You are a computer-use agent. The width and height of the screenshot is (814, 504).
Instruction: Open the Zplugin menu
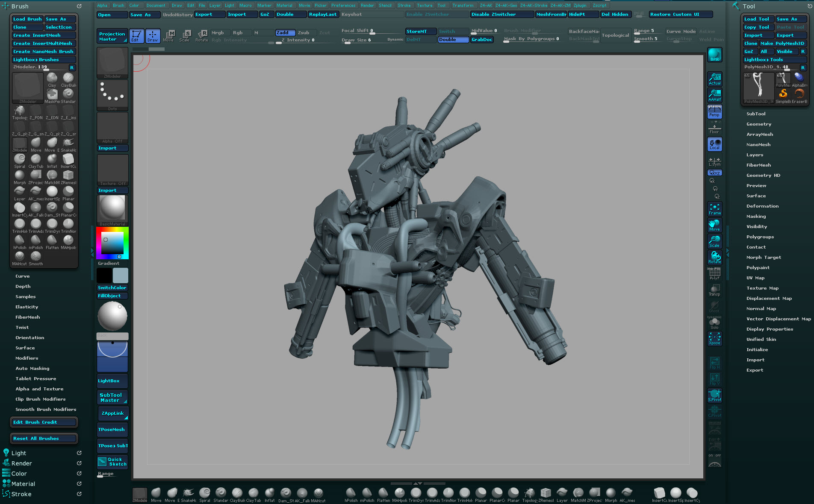click(x=580, y=6)
